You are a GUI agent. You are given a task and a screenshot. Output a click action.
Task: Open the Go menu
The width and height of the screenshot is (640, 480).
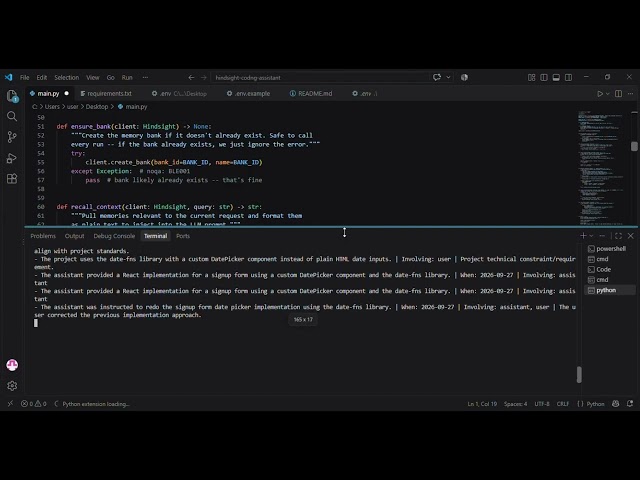click(111, 77)
